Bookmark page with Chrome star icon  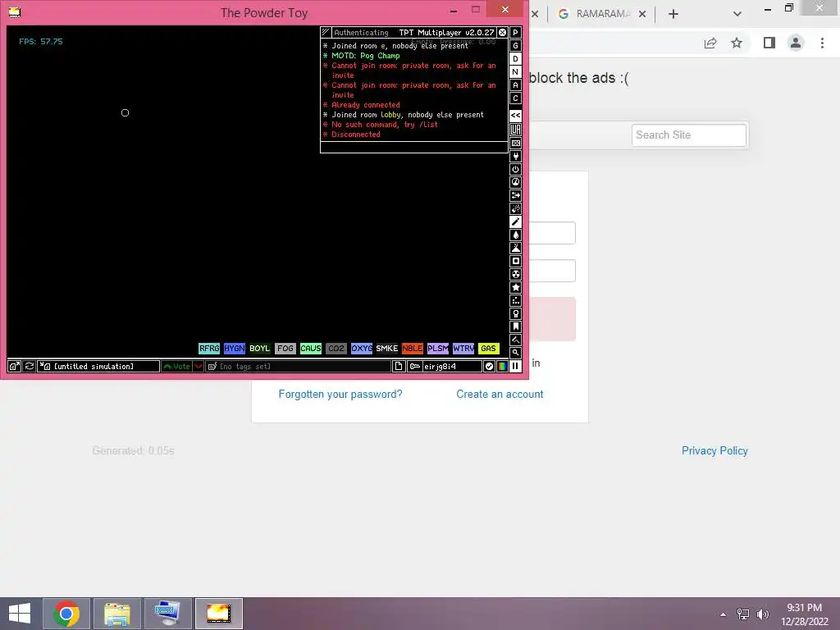pyautogui.click(x=737, y=43)
